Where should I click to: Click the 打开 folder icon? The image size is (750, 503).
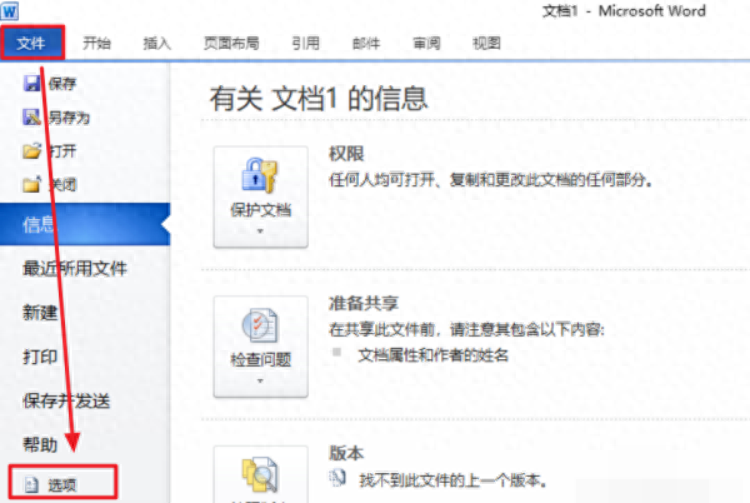[x=32, y=151]
